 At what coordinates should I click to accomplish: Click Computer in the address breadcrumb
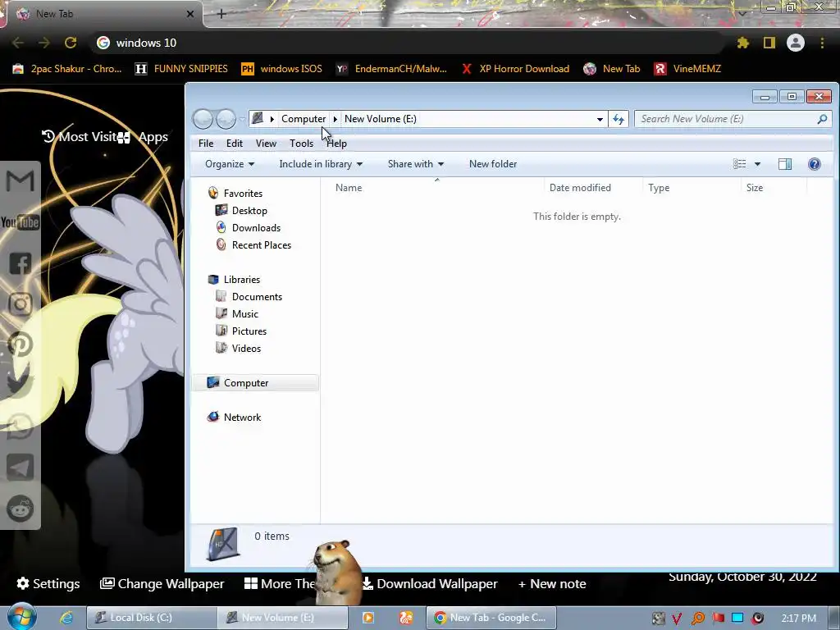coord(304,119)
